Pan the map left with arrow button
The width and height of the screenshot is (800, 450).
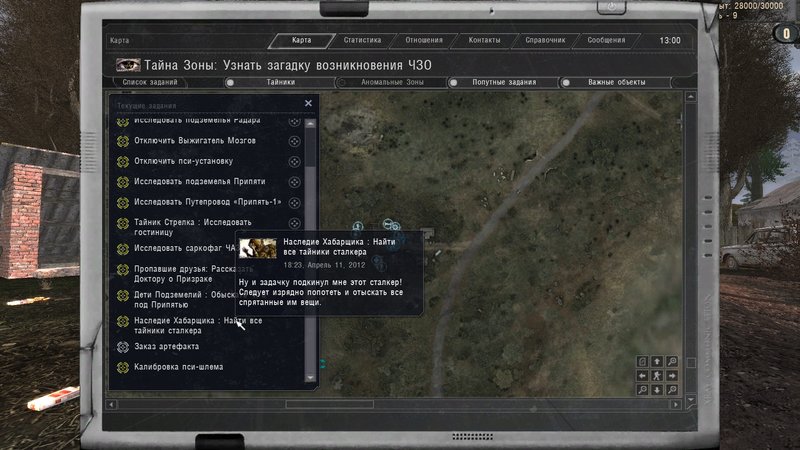tap(643, 375)
